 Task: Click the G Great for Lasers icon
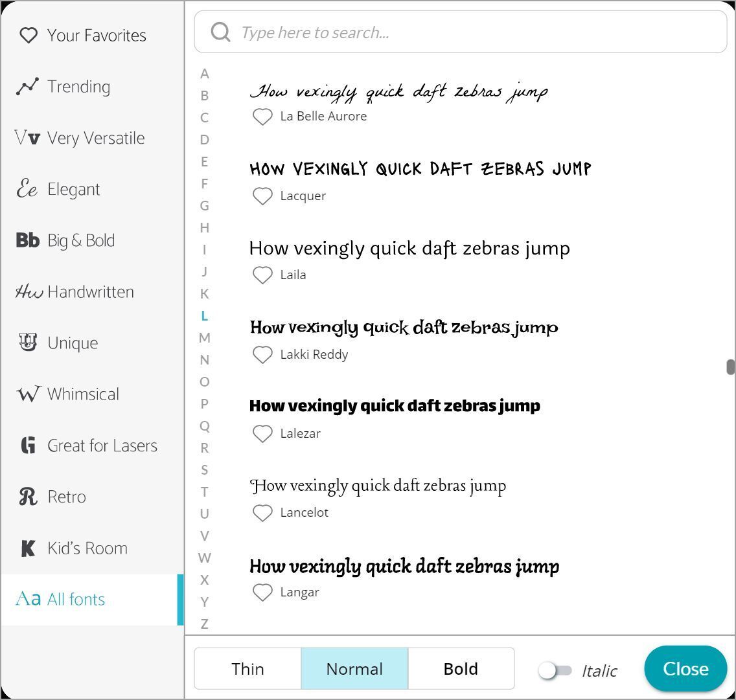coord(28,445)
